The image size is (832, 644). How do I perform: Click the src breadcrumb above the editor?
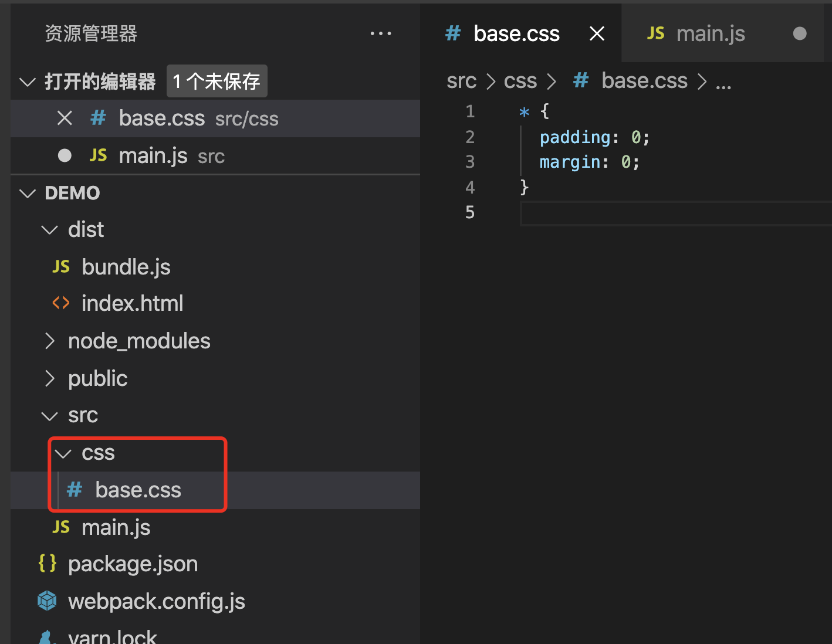point(461,81)
